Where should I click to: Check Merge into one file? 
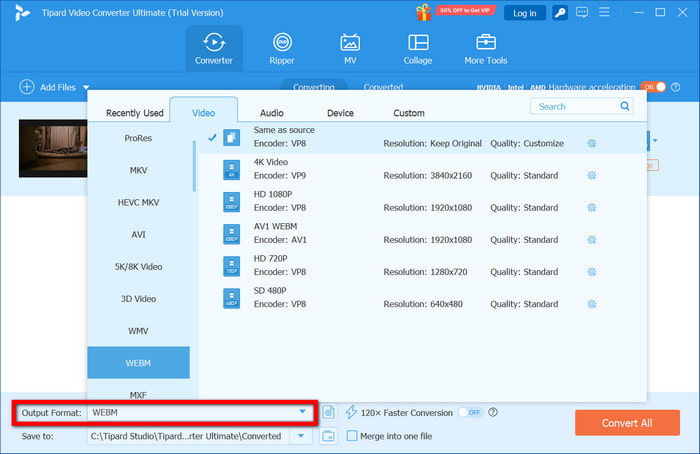tap(352, 436)
